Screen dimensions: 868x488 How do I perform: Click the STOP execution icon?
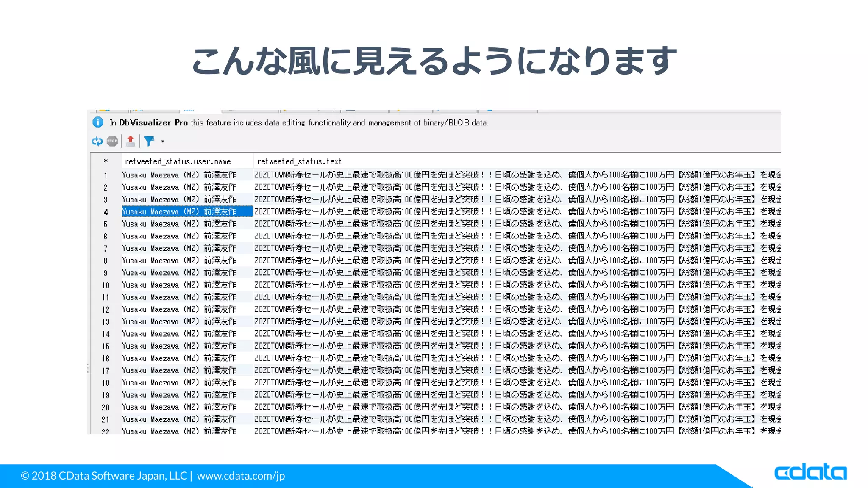[112, 141]
